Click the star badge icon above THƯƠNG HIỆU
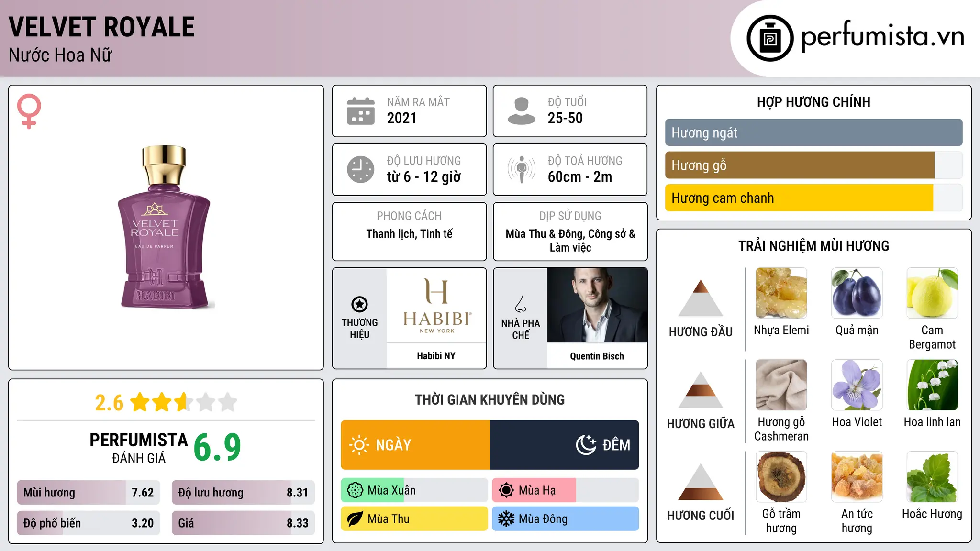 pos(359,304)
